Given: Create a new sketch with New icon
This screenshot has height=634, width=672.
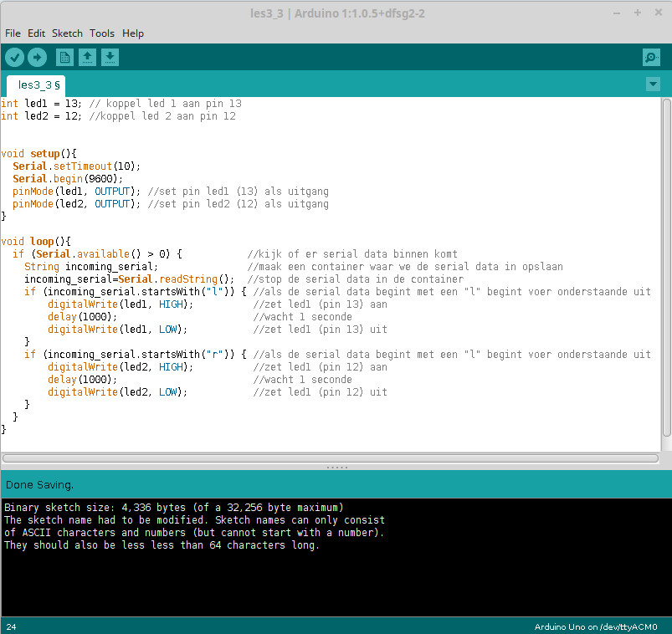Looking at the screenshot, I should point(64,57).
